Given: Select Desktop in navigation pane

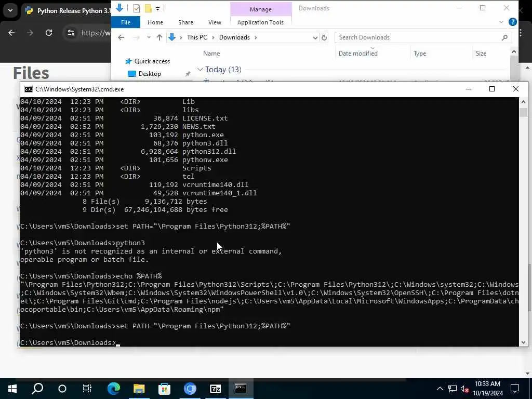Looking at the screenshot, I should [x=150, y=74].
